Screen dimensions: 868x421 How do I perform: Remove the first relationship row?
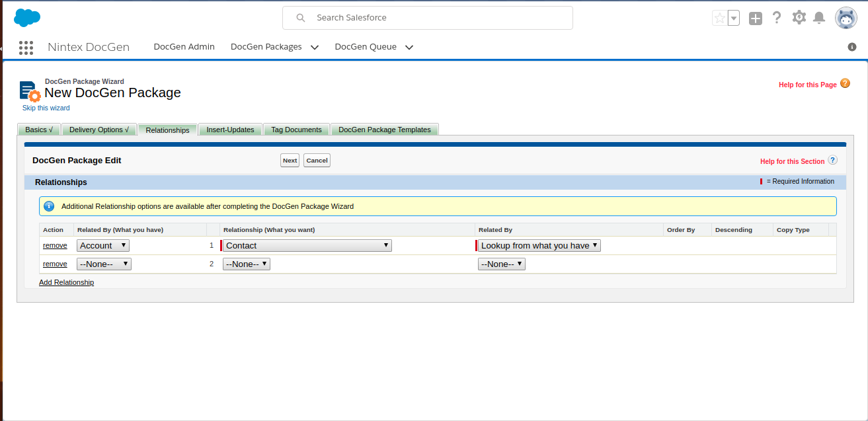click(55, 245)
